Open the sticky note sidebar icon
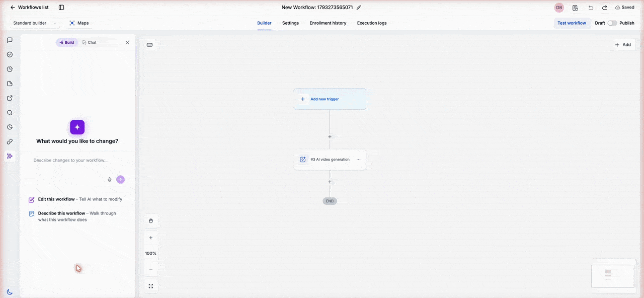Viewport: 644px width, 298px height. pyautogui.click(x=10, y=84)
